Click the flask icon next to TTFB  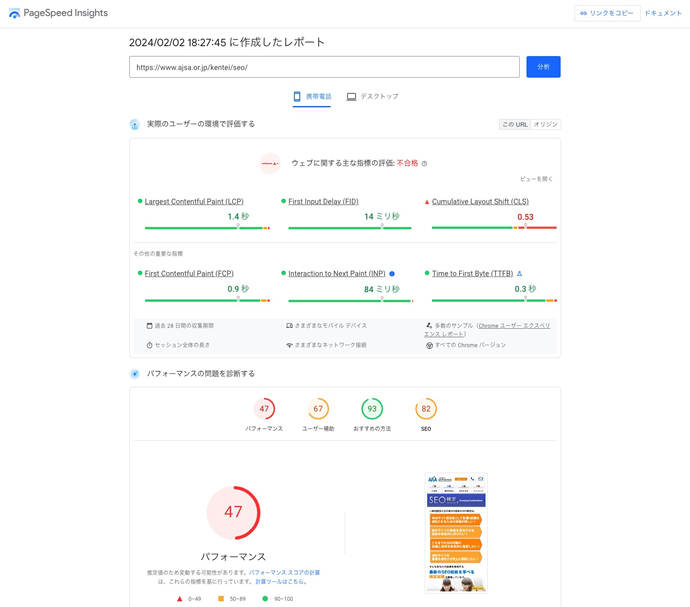click(x=519, y=273)
